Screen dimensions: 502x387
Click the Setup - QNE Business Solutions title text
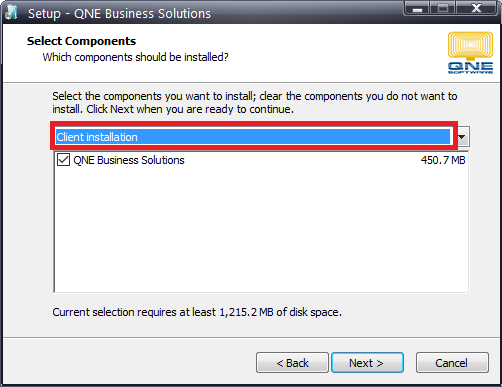tap(119, 13)
